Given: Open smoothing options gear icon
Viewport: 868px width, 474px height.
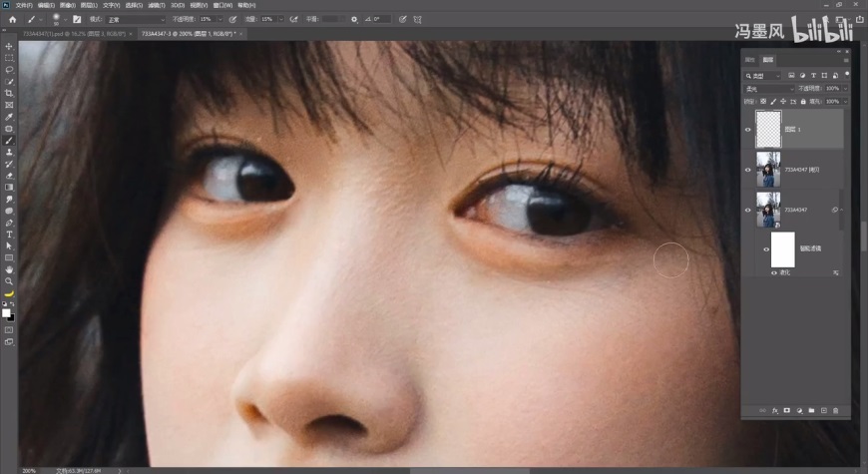Looking at the screenshot, I should click(354, 19).
